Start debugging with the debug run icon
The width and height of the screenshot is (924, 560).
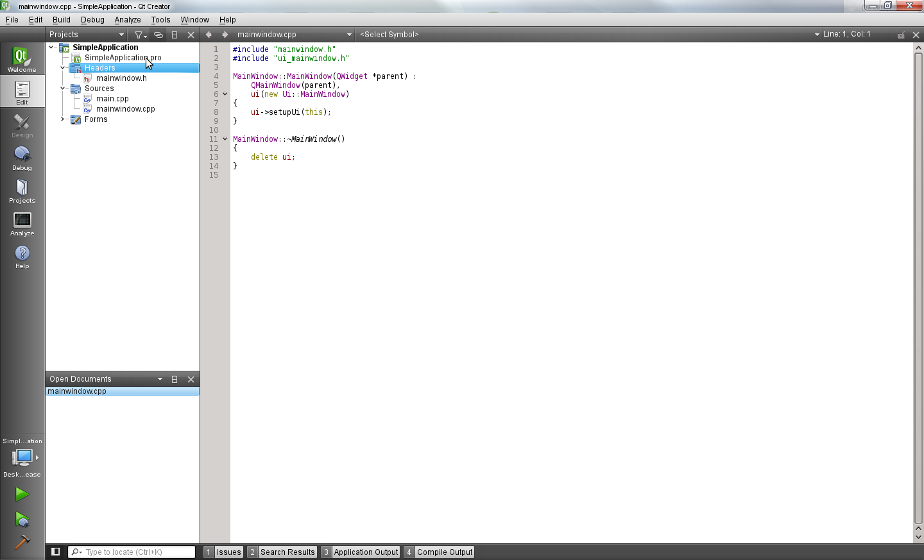[22, 518]
